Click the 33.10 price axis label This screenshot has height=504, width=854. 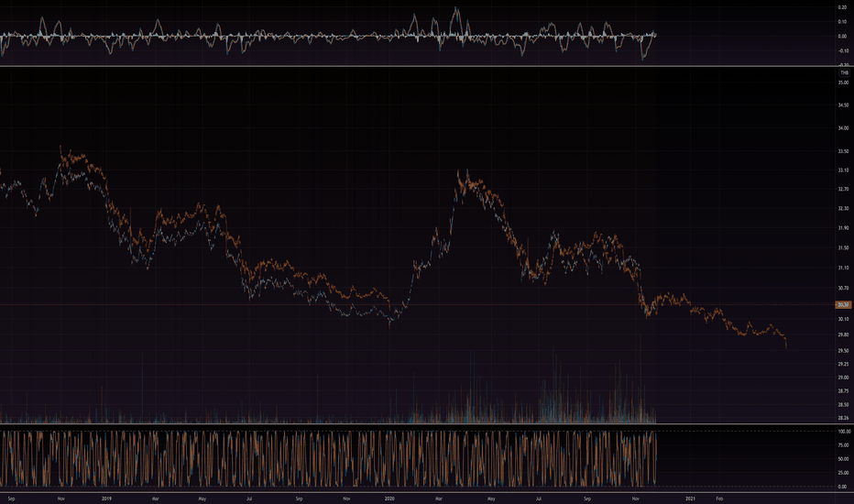coord(843,170)
